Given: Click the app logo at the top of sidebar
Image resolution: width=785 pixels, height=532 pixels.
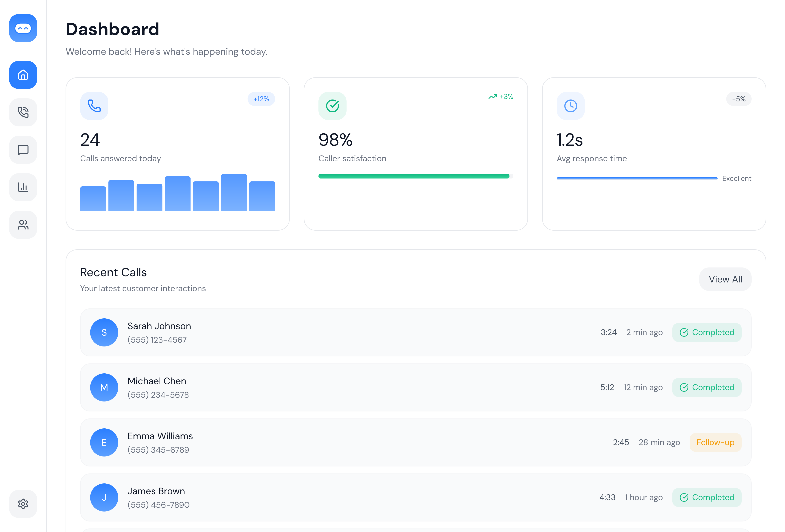Looking at the screenshot, I should click(23, 28).
